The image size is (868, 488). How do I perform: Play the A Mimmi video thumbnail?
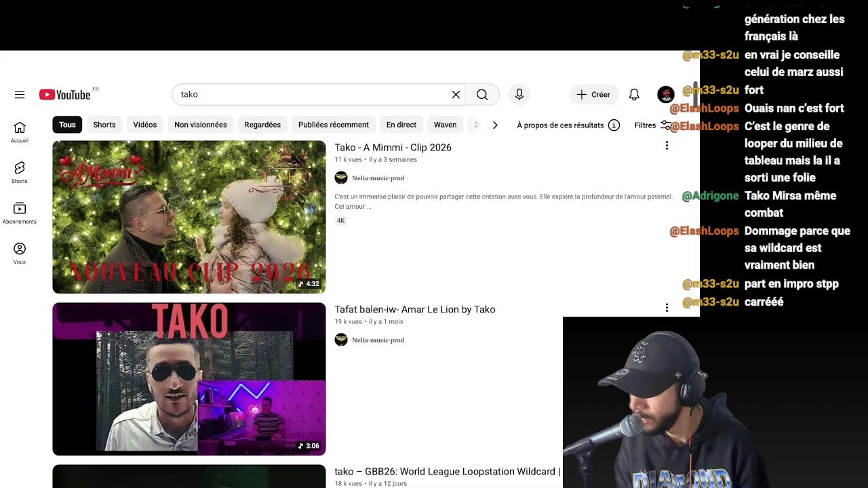(189, 217)
